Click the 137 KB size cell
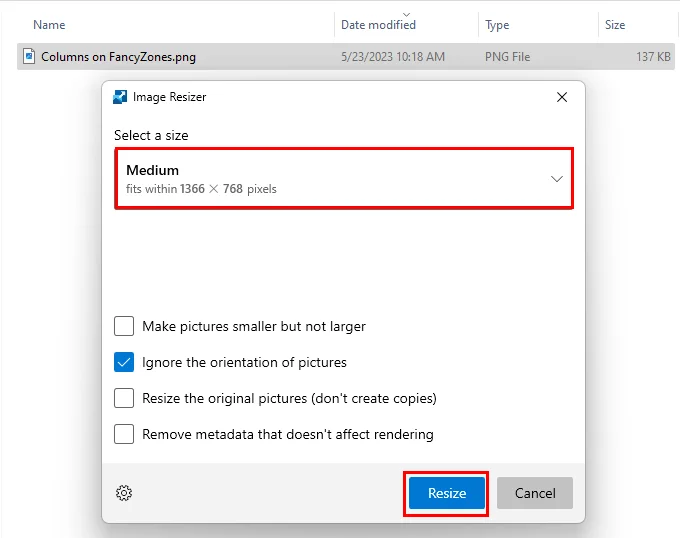 point(653,57)
